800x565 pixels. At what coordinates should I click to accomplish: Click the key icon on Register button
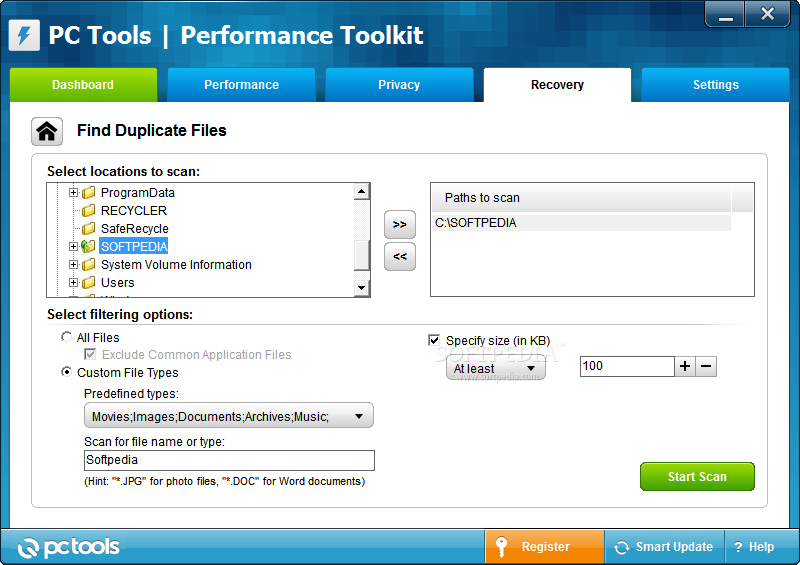pos(502,547)
